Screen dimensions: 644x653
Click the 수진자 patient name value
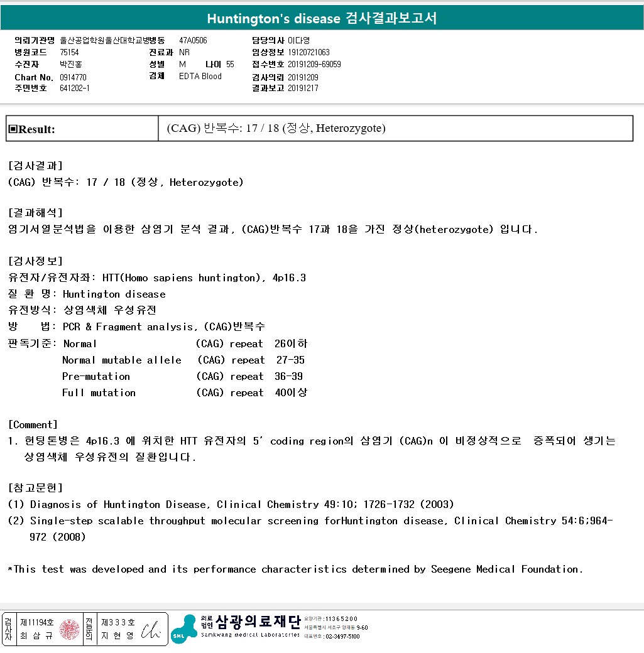click(71, 65)
